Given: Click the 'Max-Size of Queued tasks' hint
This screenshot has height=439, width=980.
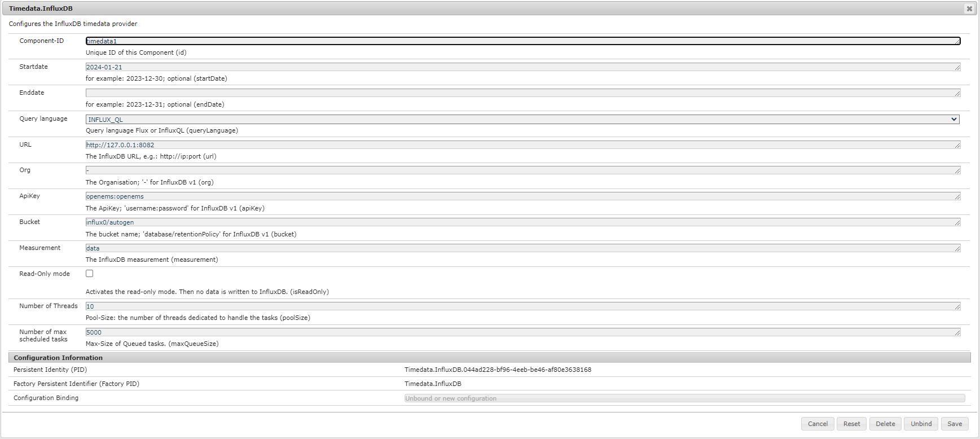Looking at the screenshot, I should tap(152, 344).
